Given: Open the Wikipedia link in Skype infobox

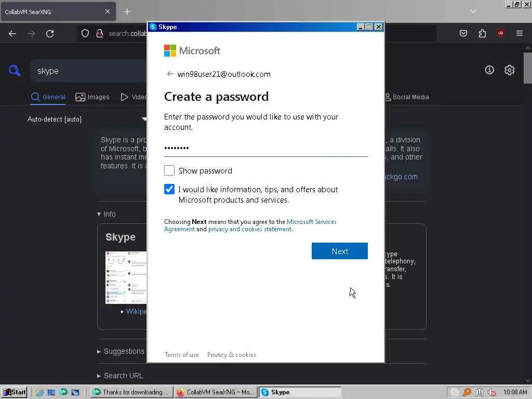Looking at the screenshot, I should 137,312.
